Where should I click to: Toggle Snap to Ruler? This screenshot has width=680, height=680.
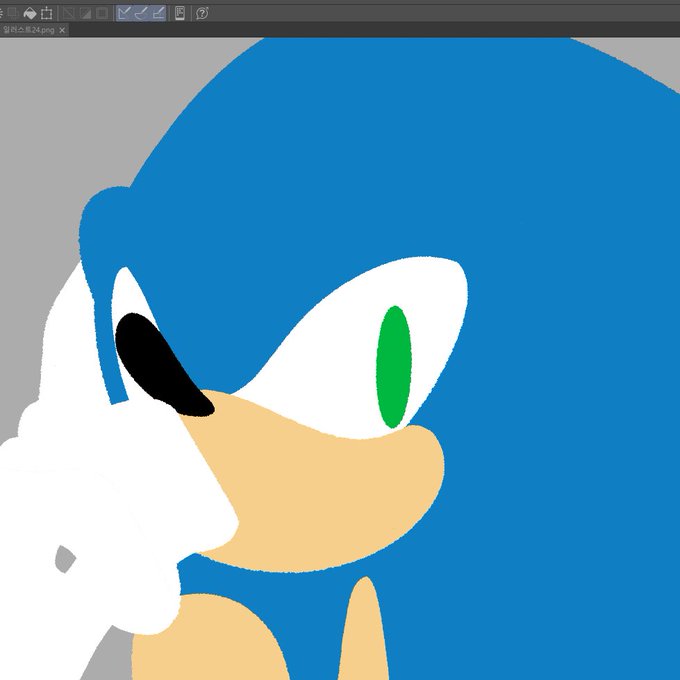[124, 13]
